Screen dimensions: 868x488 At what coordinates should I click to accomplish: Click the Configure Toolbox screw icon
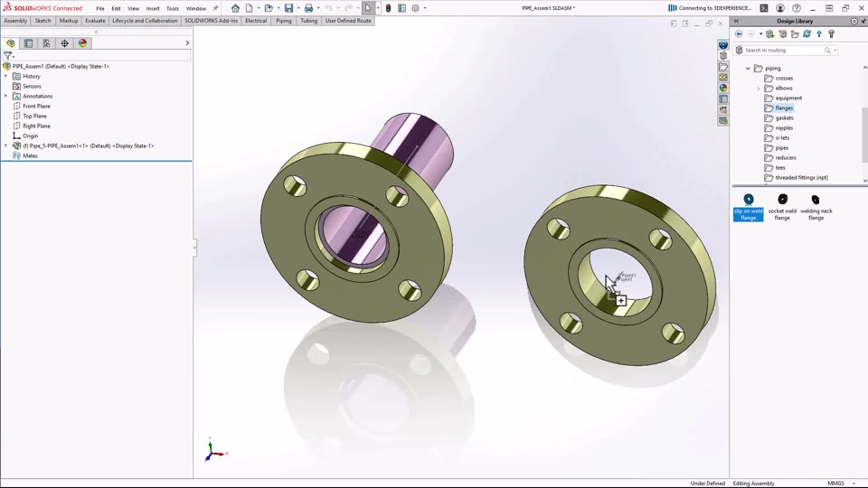click(x=832, y=34)
